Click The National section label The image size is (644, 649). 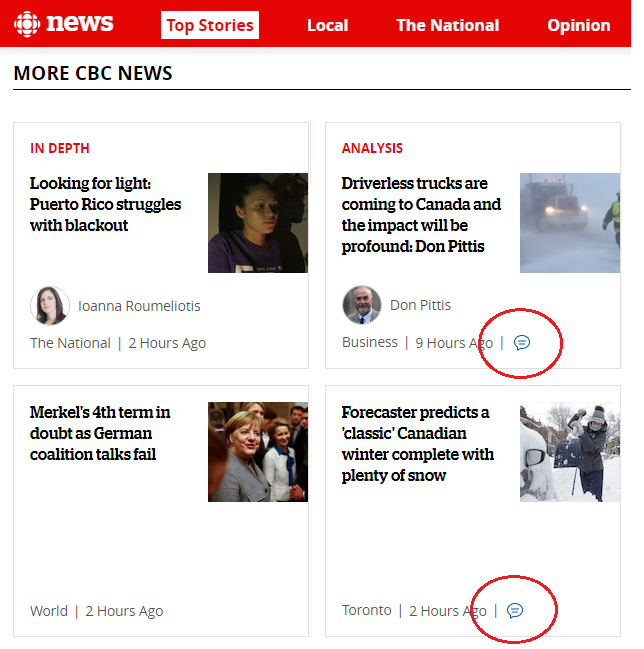coord(70,343)
